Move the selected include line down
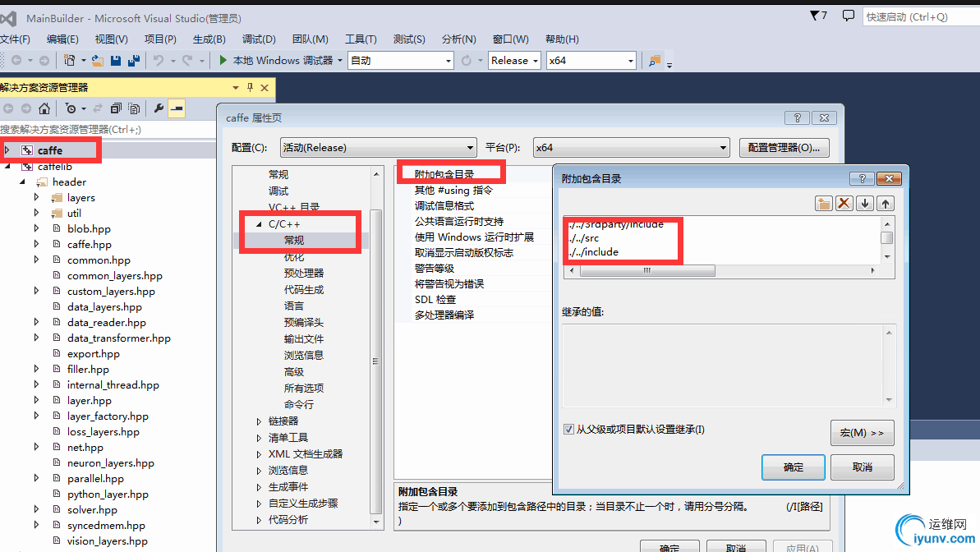 (865, 203)
